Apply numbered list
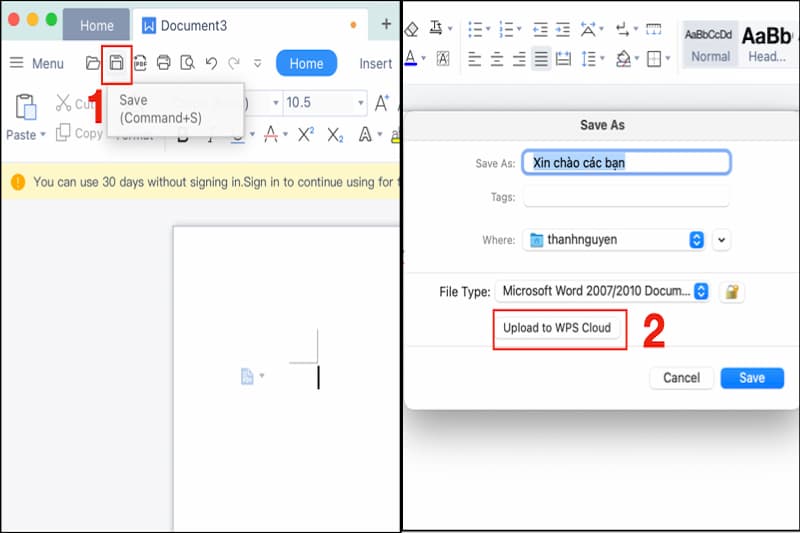 point(506,29)
